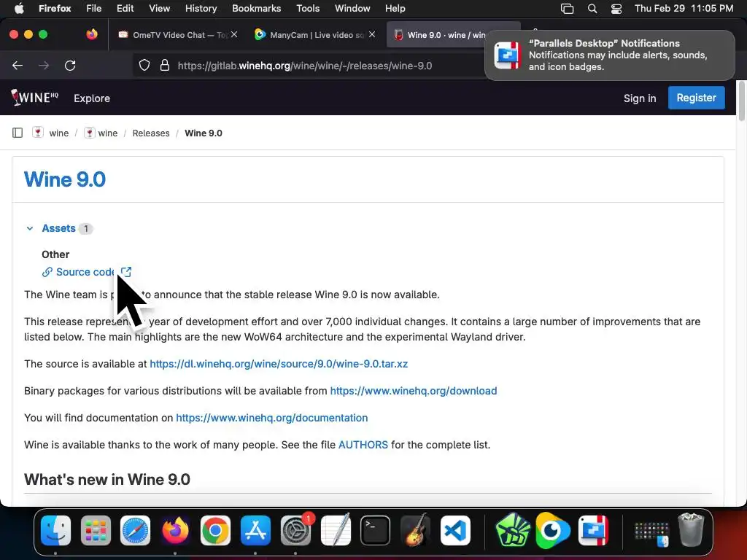Reload the current page

[70, 66]
